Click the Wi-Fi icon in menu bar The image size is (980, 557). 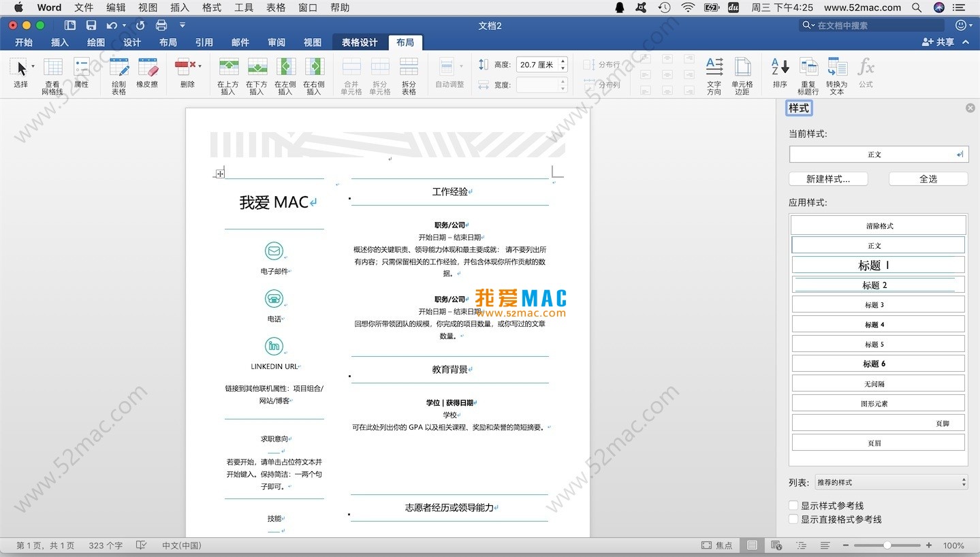coord(688,7)
